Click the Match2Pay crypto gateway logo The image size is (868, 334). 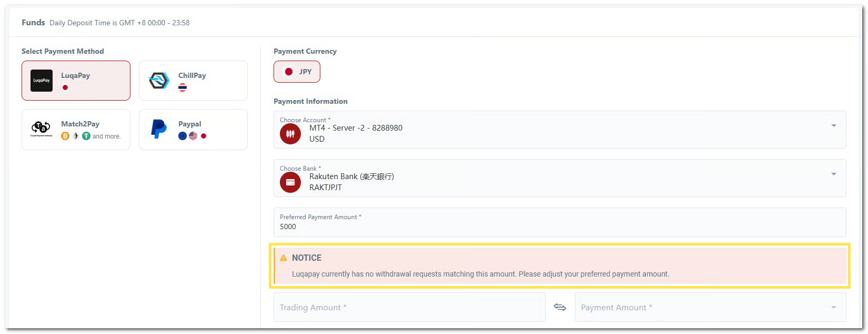tap(41, 128)
